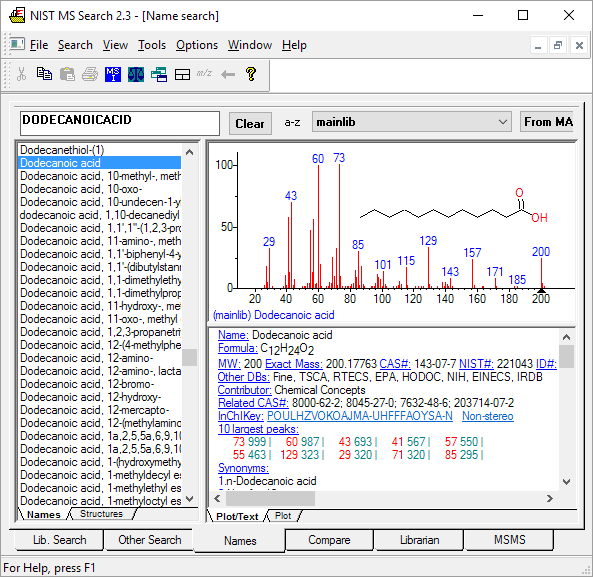
Task: Click the 10 largest peaks: link
Action: (258, 429)
